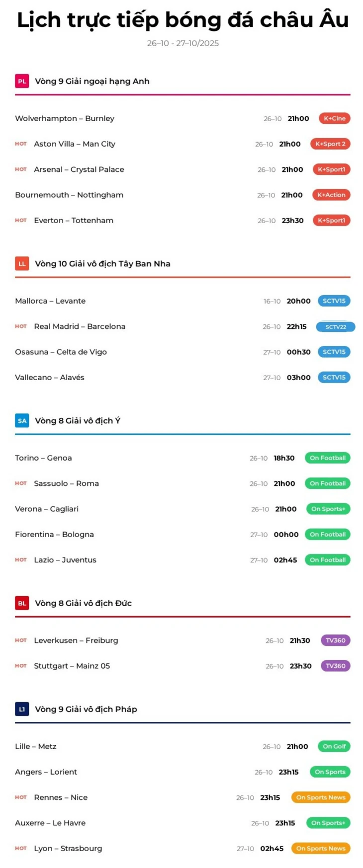Click On Sports News badge for Lyon – Strasbourg
The height and width of the screenshot is (868, 363).
pyautogui.click(x=321, y=848)
